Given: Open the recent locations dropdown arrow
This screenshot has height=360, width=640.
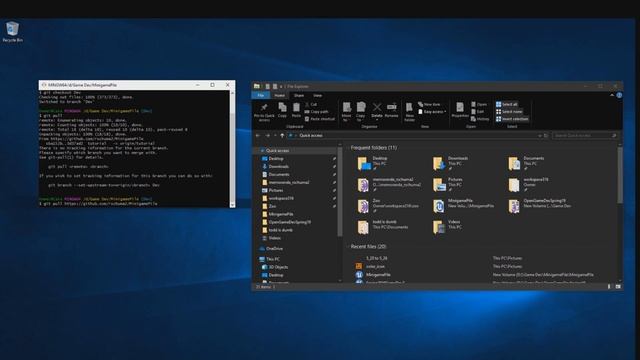Looking at the screenshot, I should (x=275, y=136).
